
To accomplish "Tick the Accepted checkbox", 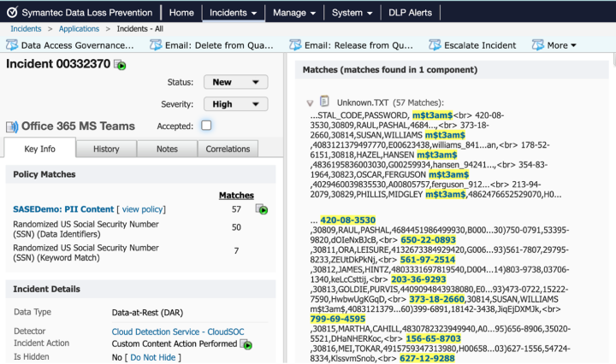I will tap(206, 126).
